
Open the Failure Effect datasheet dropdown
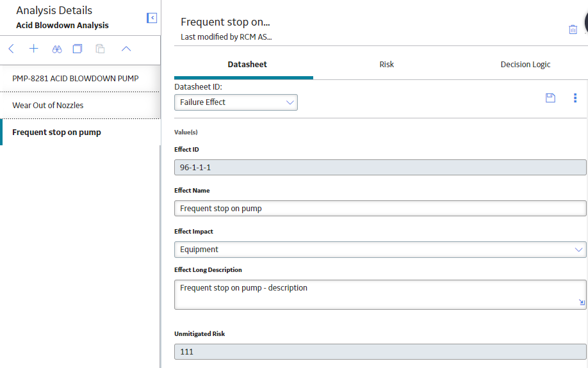click(236, 102)
